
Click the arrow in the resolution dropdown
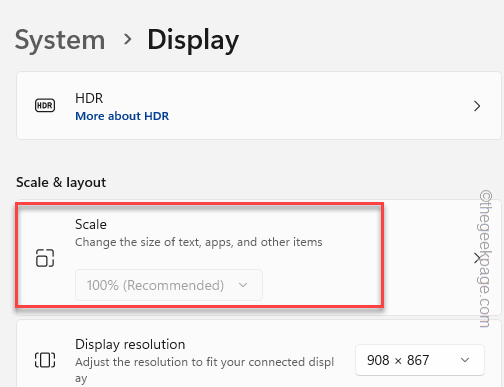click(465, 360)
